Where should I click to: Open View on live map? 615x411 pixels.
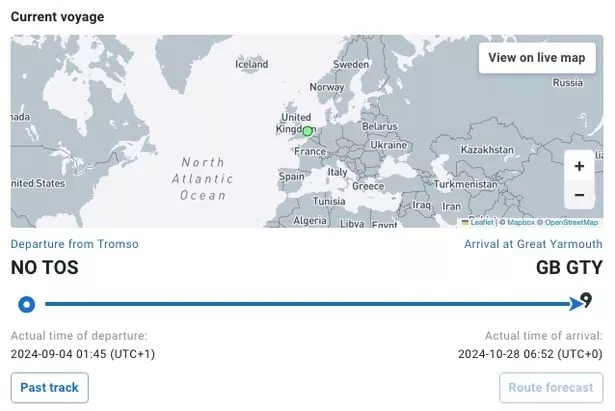click(x=537, y=58)
